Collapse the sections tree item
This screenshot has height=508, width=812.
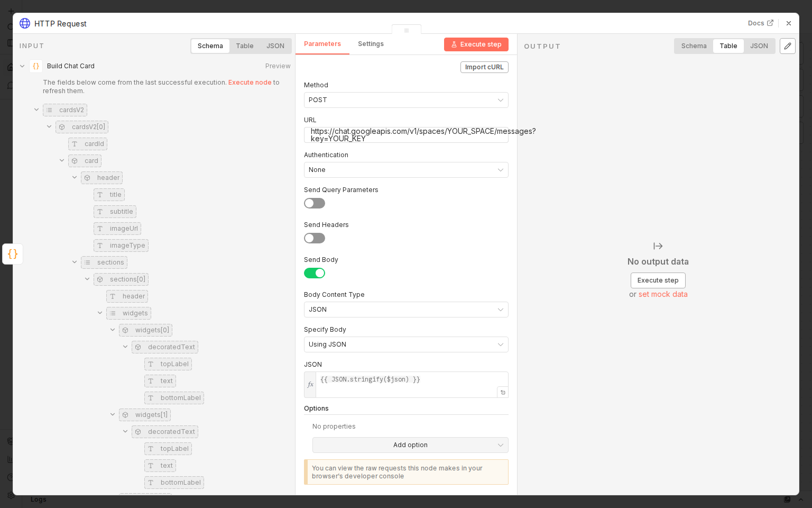[75, 262]
